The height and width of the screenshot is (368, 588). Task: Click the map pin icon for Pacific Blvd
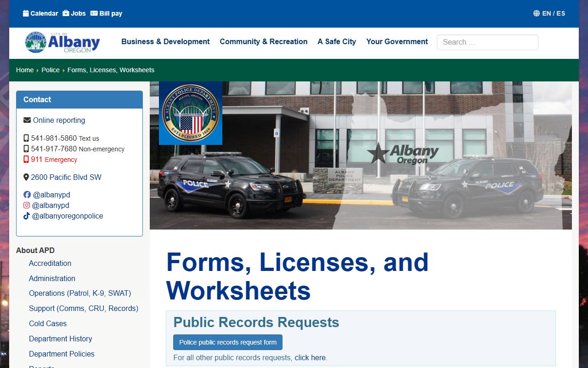click(26, 177)
